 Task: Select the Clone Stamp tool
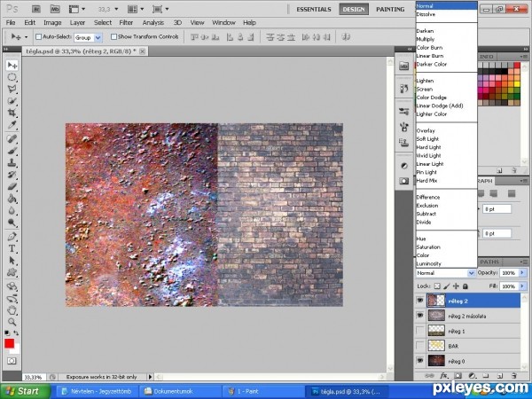12,162
